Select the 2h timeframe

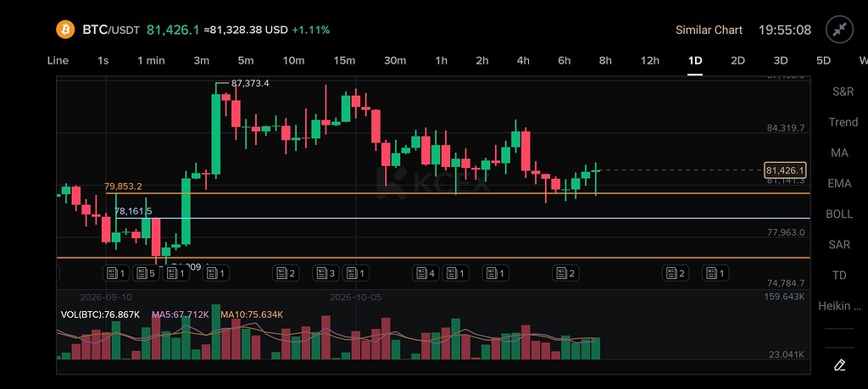(482, 61)
